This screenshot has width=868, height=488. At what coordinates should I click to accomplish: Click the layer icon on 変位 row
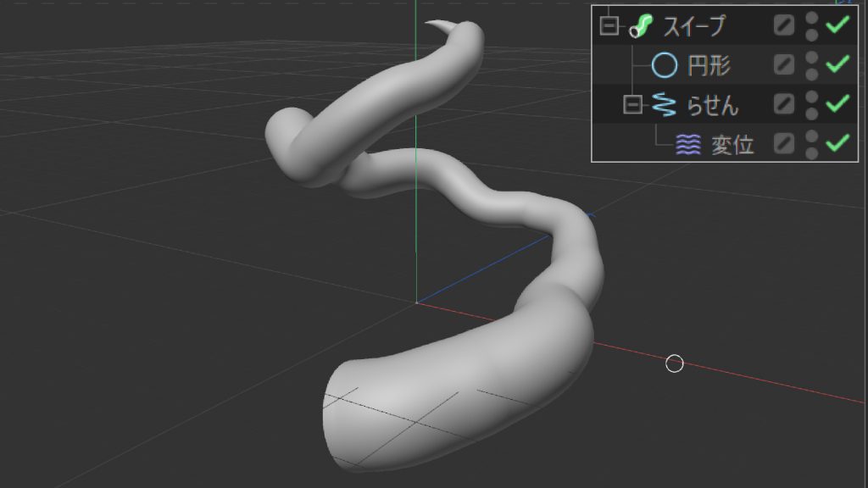(784, 144)
